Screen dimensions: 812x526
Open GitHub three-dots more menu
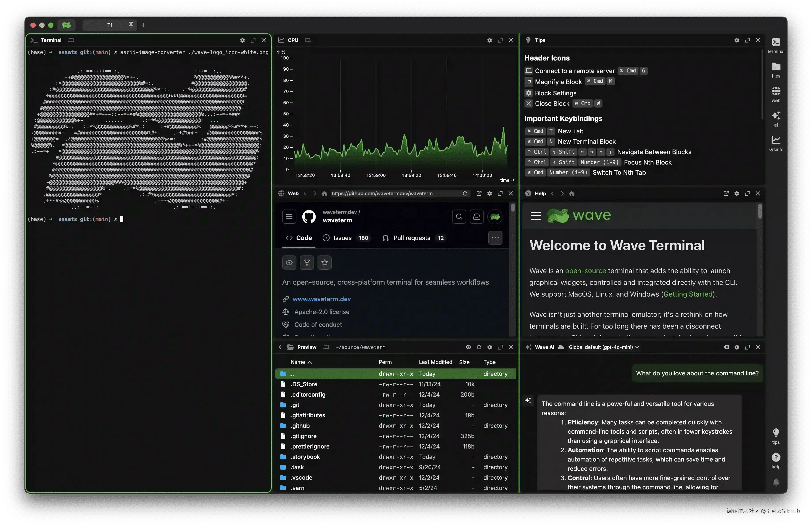click(x=495, y=238)
